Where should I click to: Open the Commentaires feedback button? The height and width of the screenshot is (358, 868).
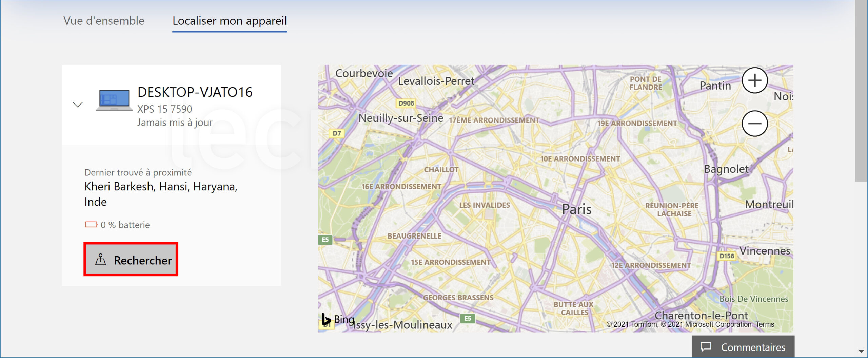point(743,347)
